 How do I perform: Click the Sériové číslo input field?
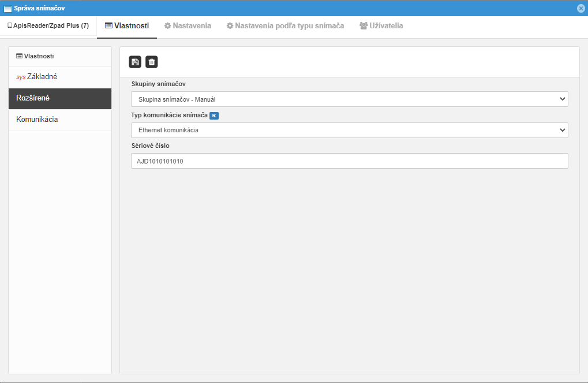click(x=350, y=161)
